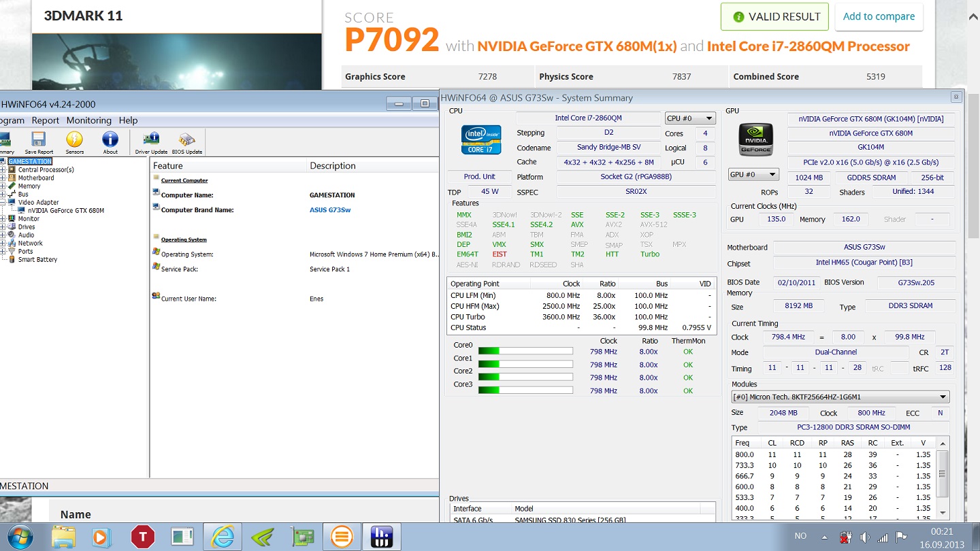Open the taskbar clock and date
The height and width of the screenshot is (551, 980).
tap(941, 537)
